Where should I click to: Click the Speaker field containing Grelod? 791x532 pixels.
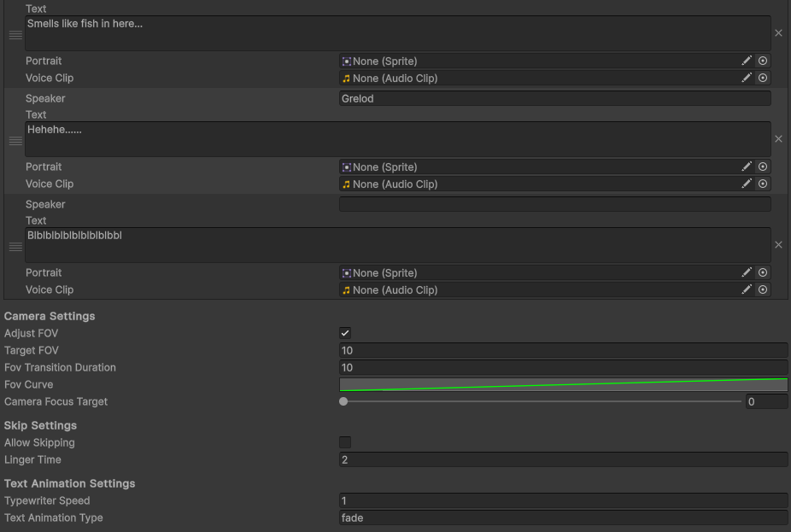click(555, 98)
